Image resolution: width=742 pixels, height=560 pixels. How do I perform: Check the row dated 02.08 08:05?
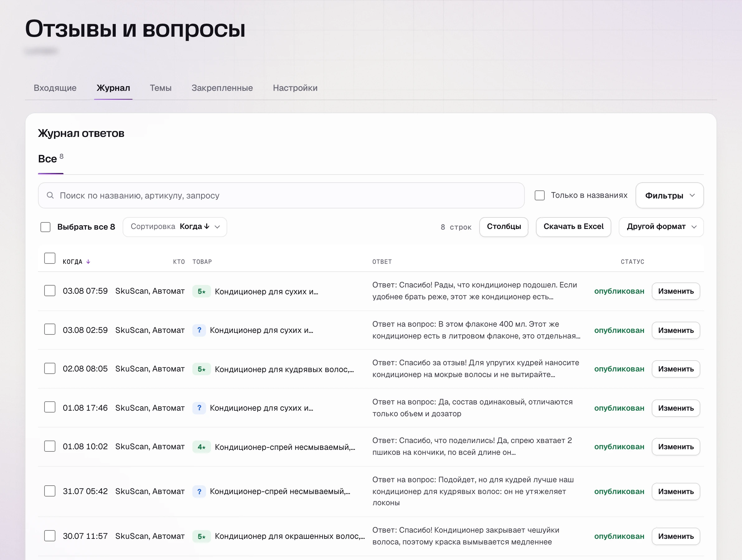[50, 368]
